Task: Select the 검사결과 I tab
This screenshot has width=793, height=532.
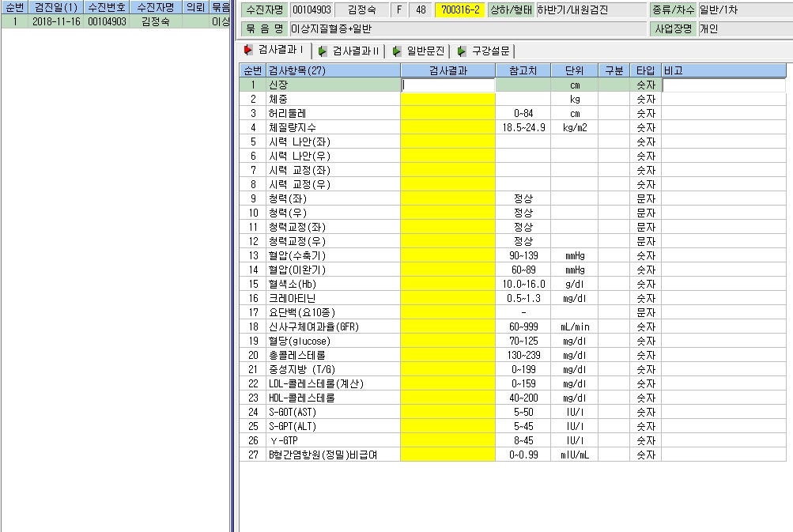Action: click(x=275, y=50)
